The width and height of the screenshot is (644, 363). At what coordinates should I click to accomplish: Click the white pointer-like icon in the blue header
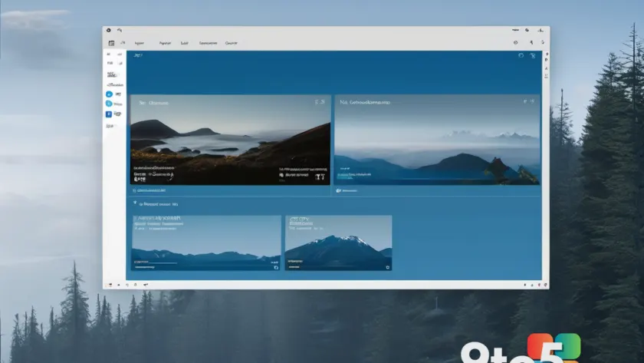(x=533, y=55)
